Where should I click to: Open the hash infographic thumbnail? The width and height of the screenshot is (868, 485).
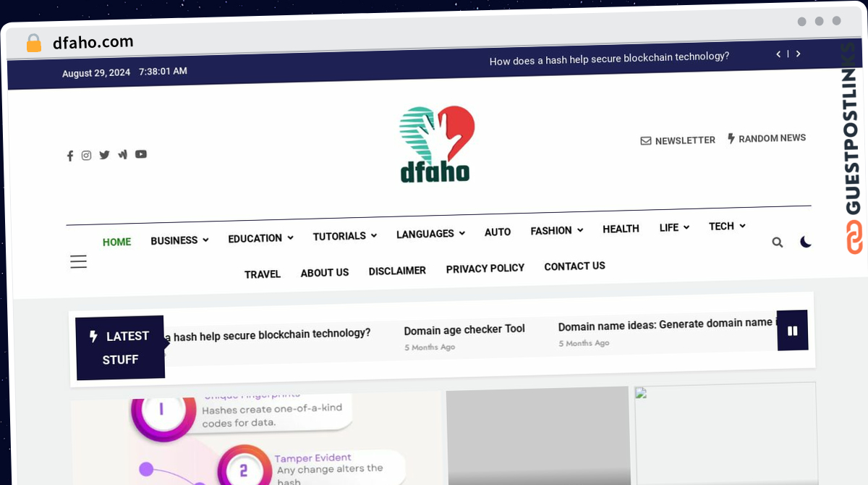click(256, 439)
